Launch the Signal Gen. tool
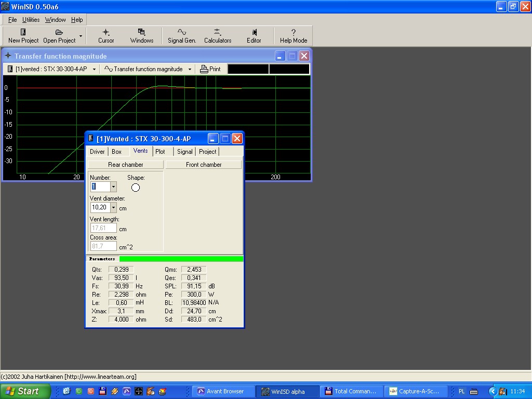 click(182, 36)
